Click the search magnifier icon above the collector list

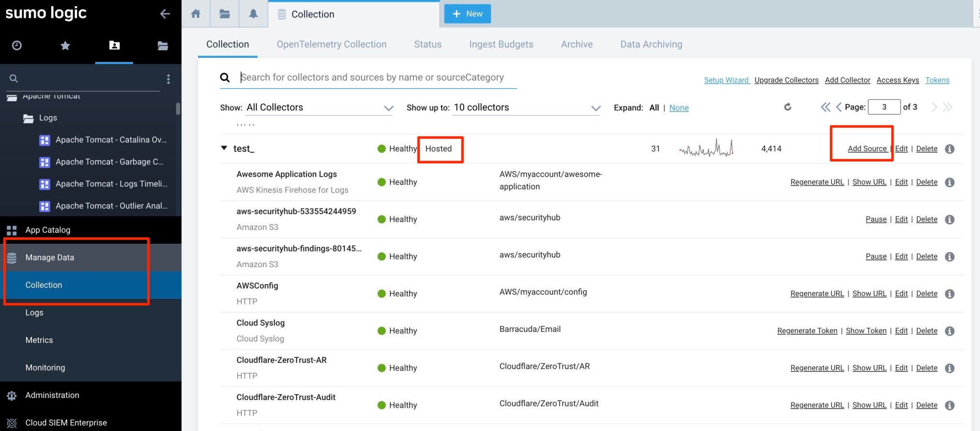[225, 77]
